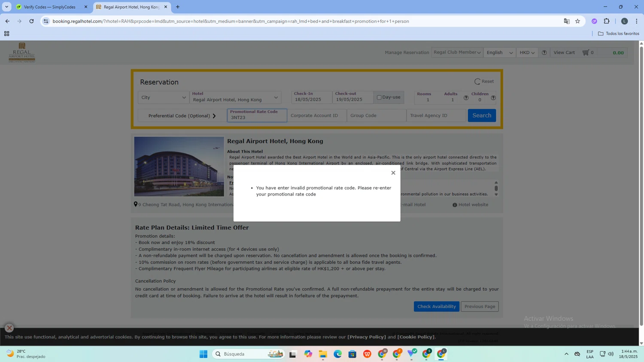The image size is (644, 362).
Task: Open the apps grid in bookmarks bar
Action: (x=6, y=33)
